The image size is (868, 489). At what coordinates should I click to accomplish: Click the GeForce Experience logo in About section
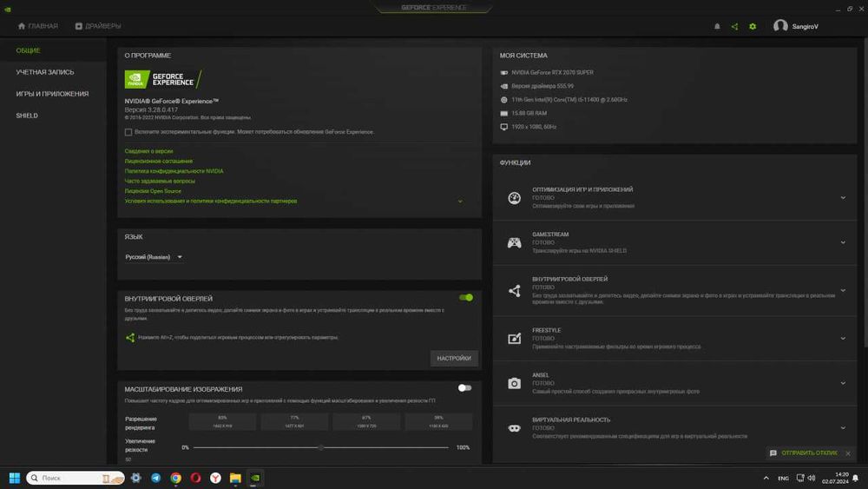click(163, 79)
